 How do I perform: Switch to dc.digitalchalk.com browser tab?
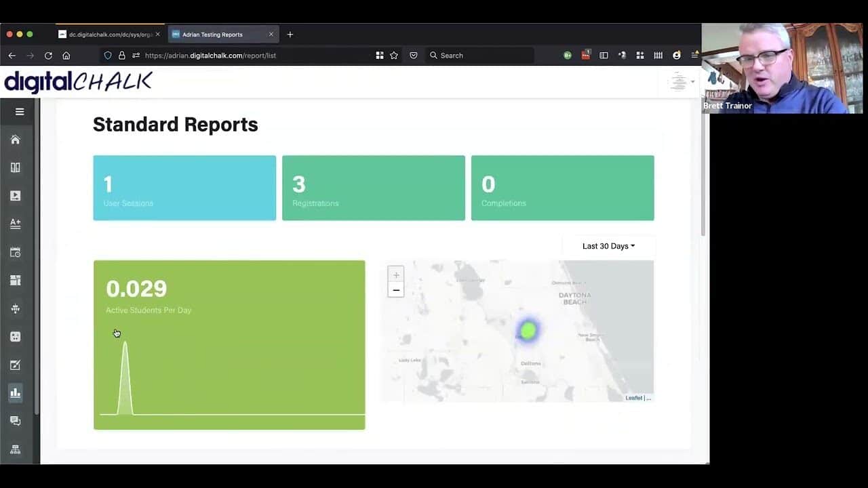109,35
